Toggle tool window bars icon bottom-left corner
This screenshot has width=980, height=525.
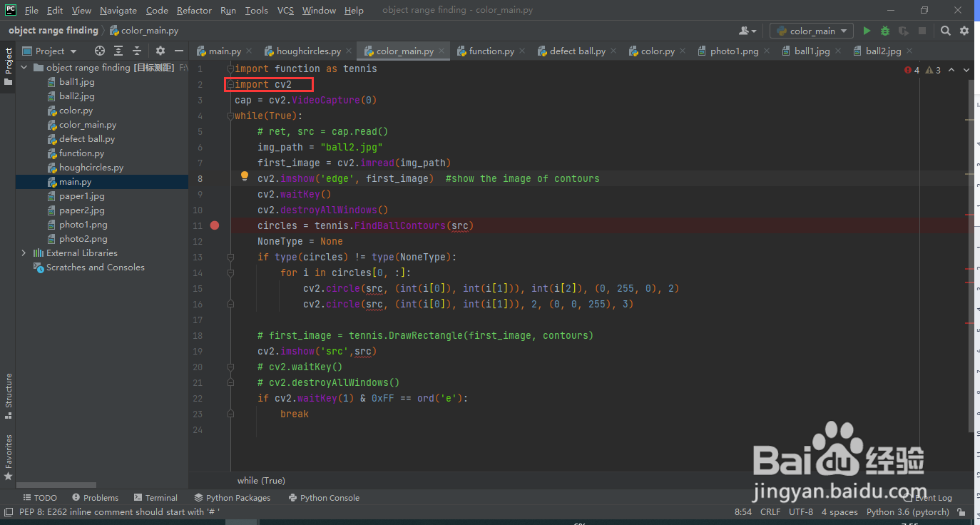(x=8, y=512)
